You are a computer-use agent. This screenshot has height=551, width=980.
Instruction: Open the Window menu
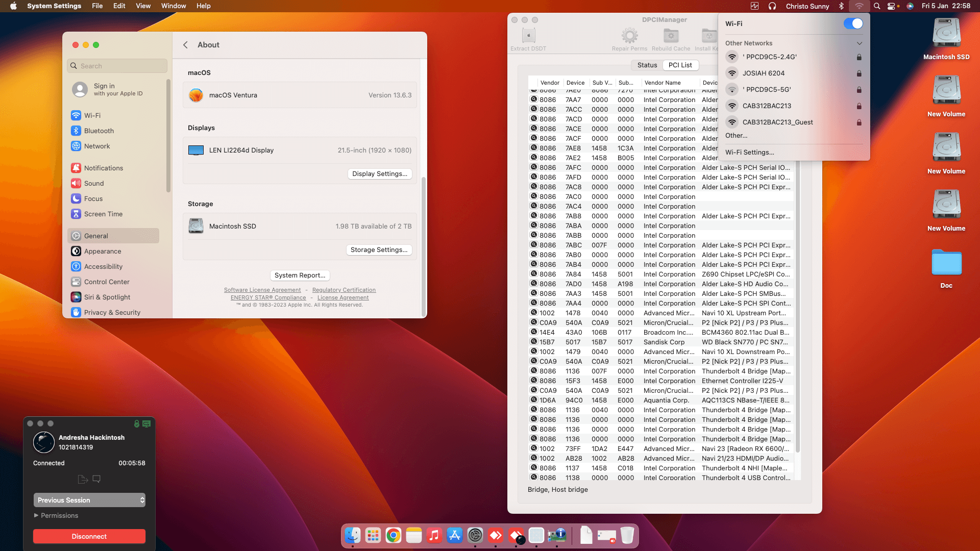[173, 6]
